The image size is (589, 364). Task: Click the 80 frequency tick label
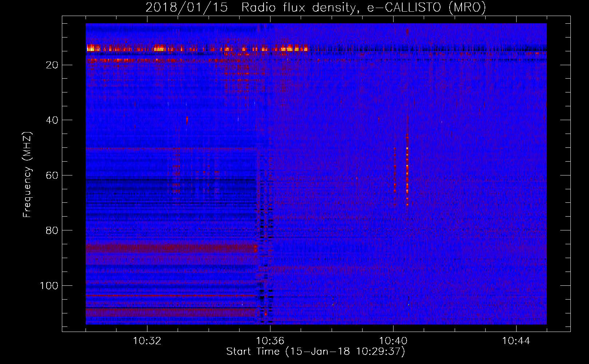coord(52,230)
